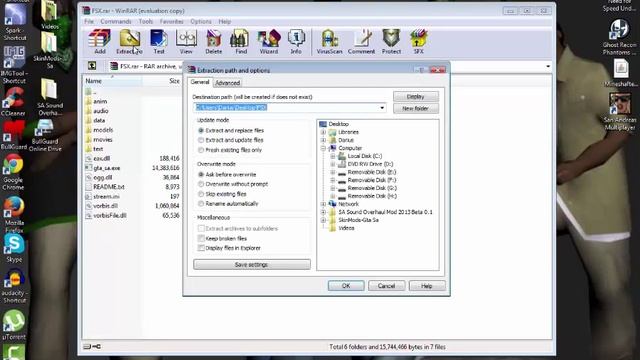Open the Wizard toolbar icon
The height and width of the screenshot is (360, 640).
click(x=269, y=42)
